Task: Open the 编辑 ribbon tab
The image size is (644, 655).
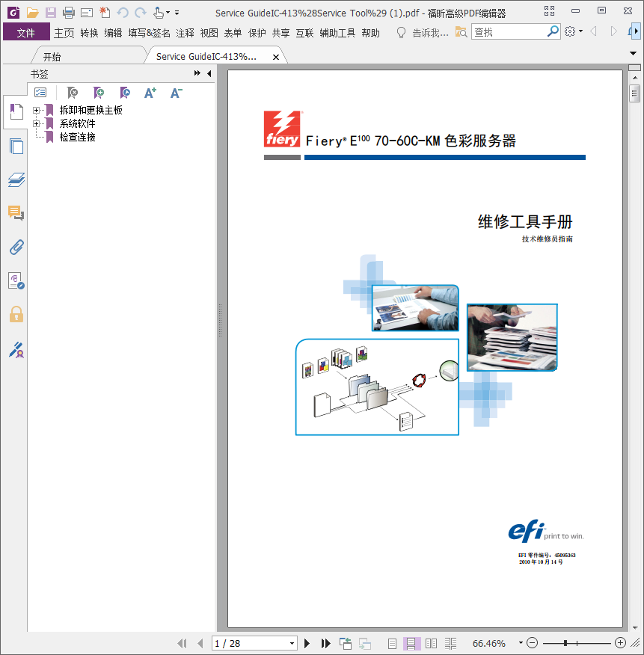Action: click(x=113, y=33)
